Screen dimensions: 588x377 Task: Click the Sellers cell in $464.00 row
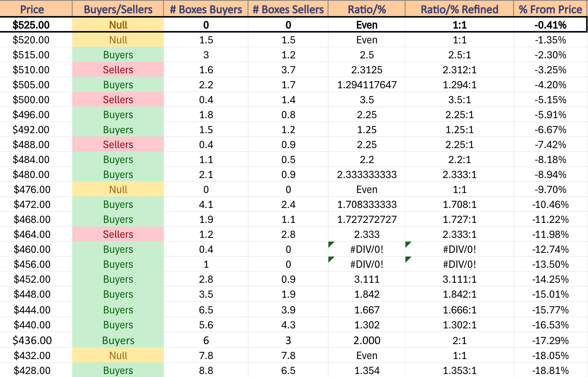click(118, 234)
